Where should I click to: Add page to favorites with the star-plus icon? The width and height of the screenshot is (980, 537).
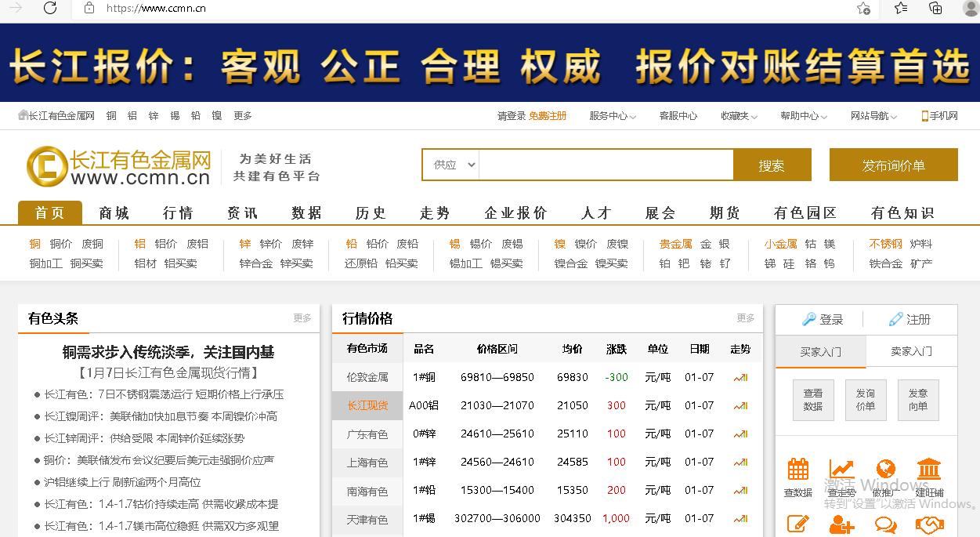point(863,8)
